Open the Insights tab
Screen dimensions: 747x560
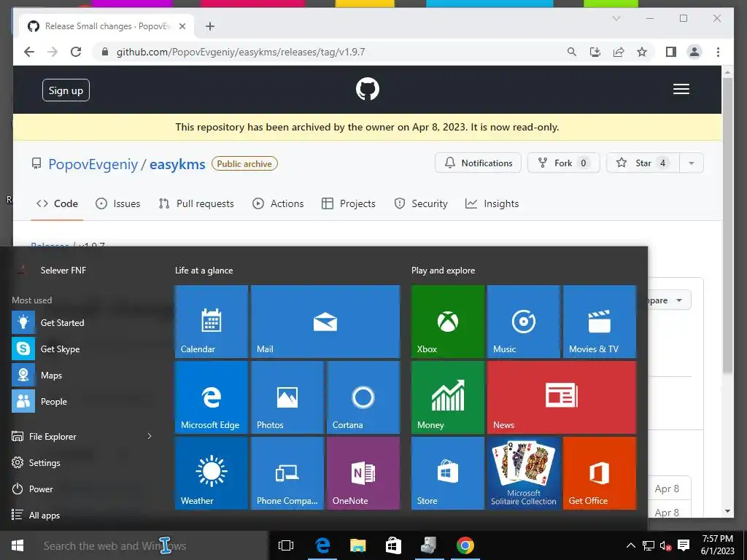(x=492, y=203)
